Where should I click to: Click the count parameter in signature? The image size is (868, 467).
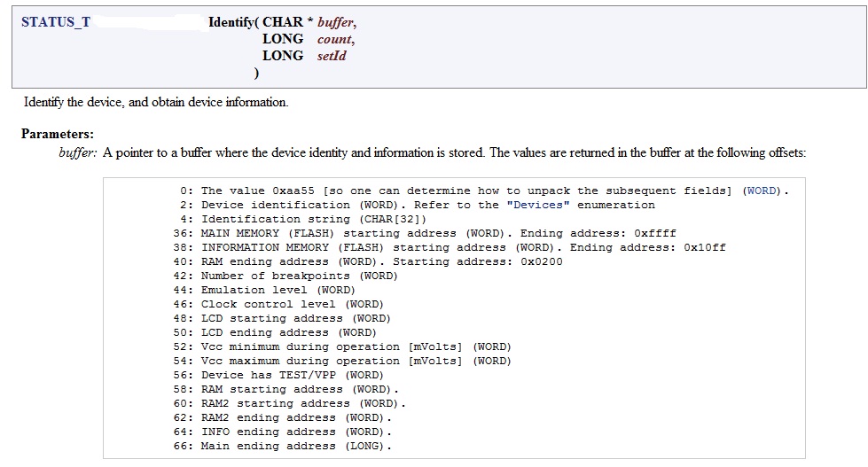pos(333,39)
